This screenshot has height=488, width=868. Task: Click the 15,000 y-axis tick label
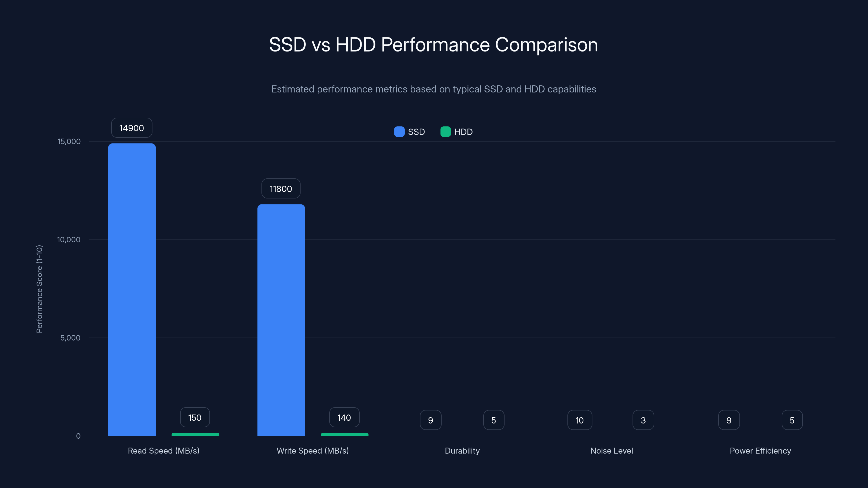pos(69,142)
